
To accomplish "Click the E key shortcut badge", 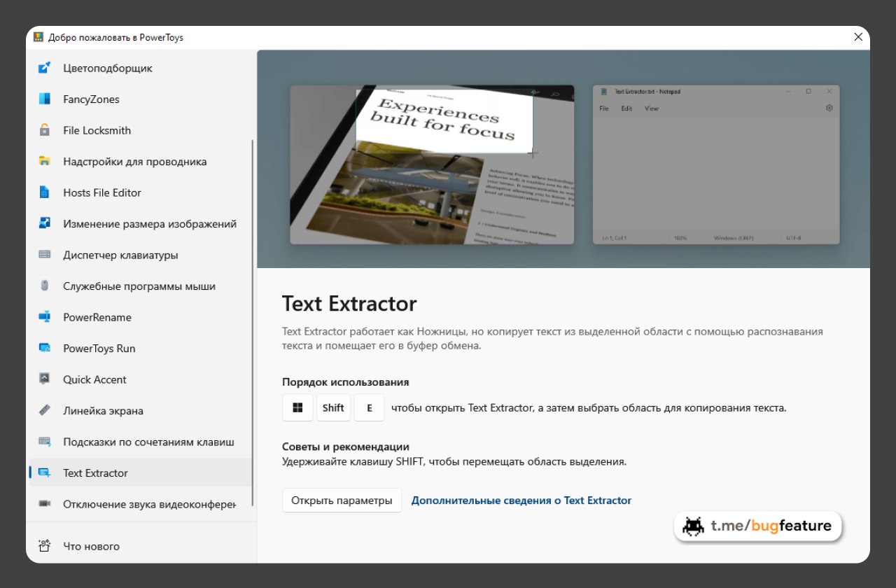I will coord(369,407).
